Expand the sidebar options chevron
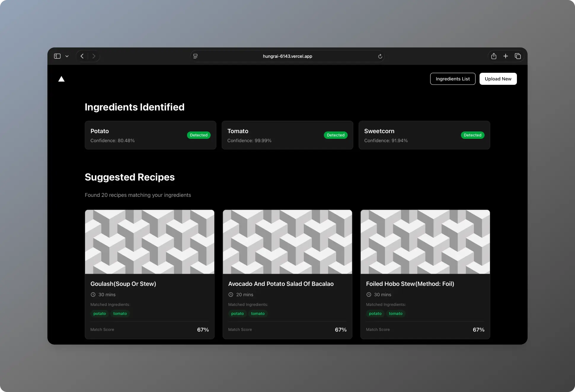The height and width of the screenshot is (392, 575). click(x=67, y=56)
